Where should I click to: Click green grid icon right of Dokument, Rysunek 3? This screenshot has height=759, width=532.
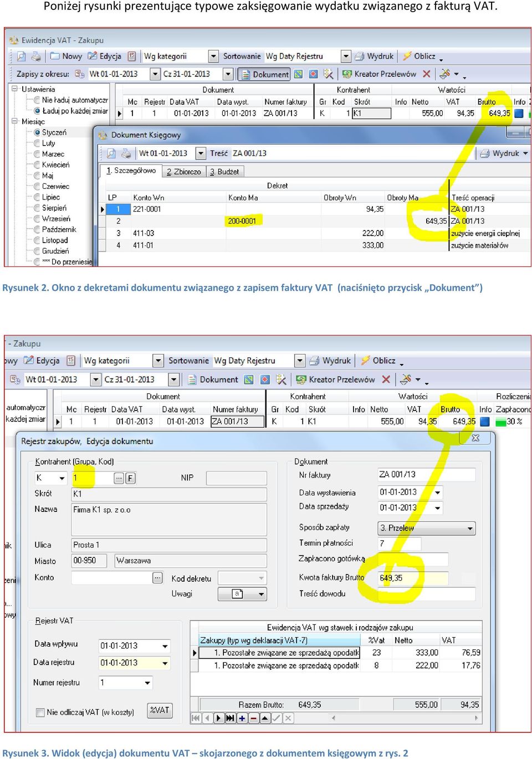(249, 379)
